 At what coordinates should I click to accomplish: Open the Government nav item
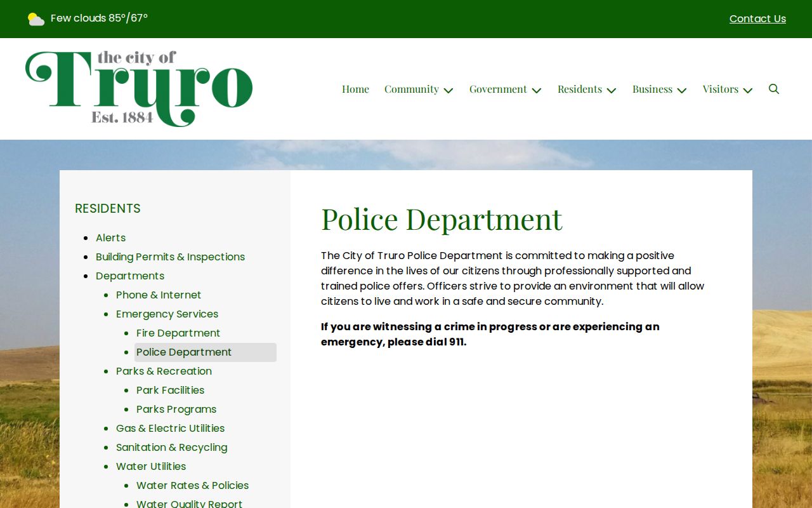click(x=498, y=89)
